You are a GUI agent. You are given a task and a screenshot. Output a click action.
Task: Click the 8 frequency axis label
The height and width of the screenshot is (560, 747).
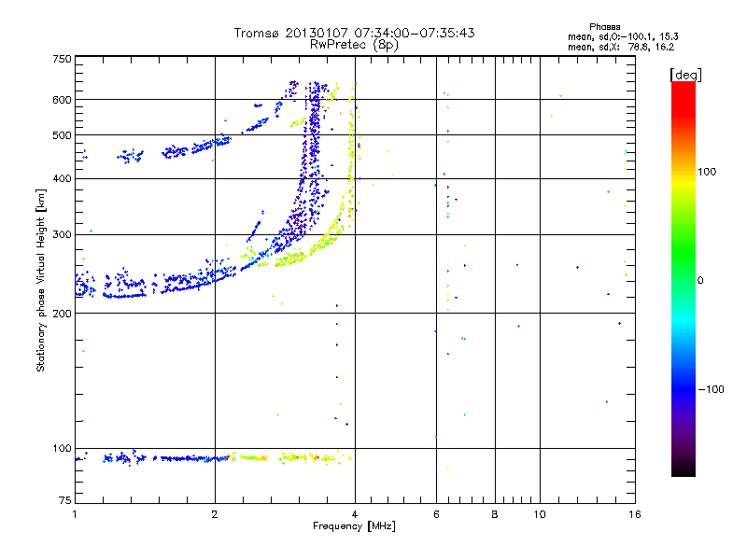point(495,514)
